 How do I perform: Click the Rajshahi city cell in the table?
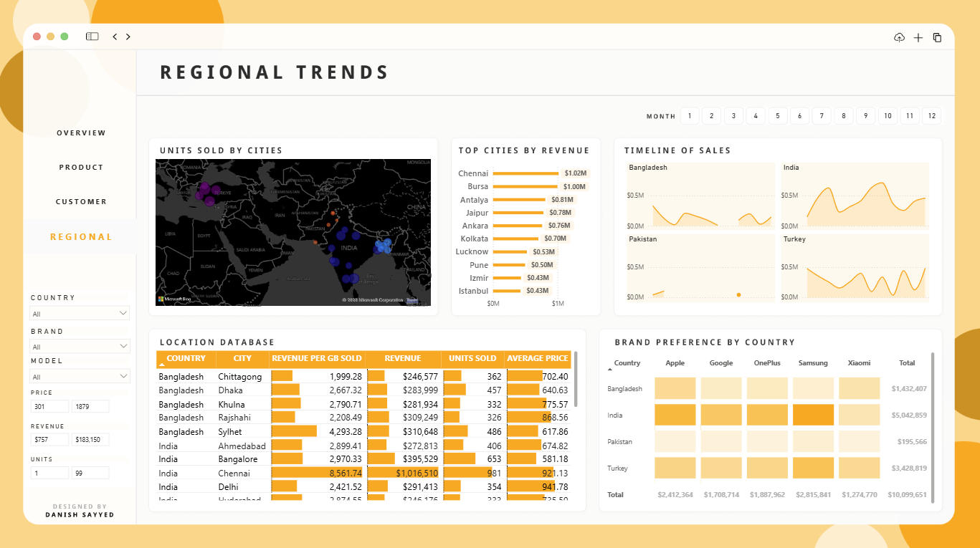pyautogui.click(x=235, y=418)
